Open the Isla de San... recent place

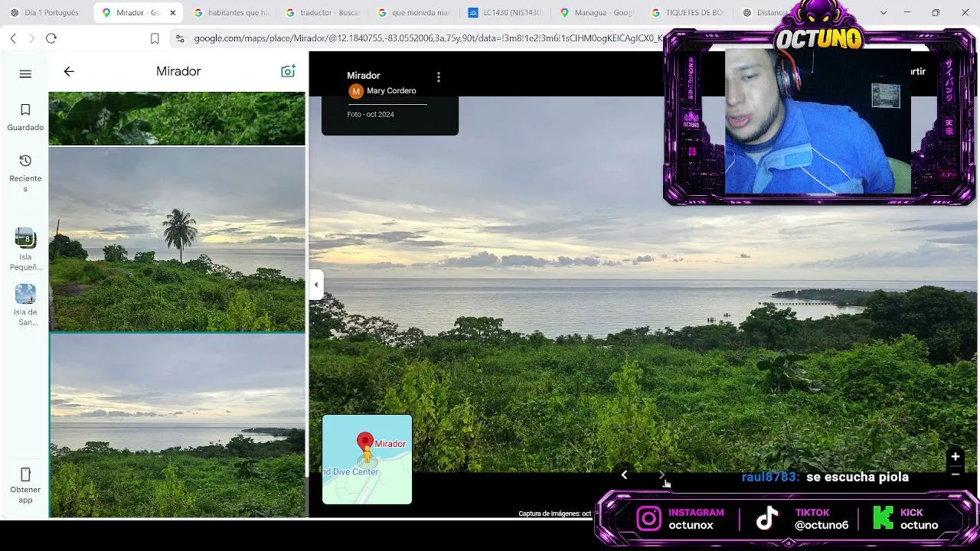25,305
